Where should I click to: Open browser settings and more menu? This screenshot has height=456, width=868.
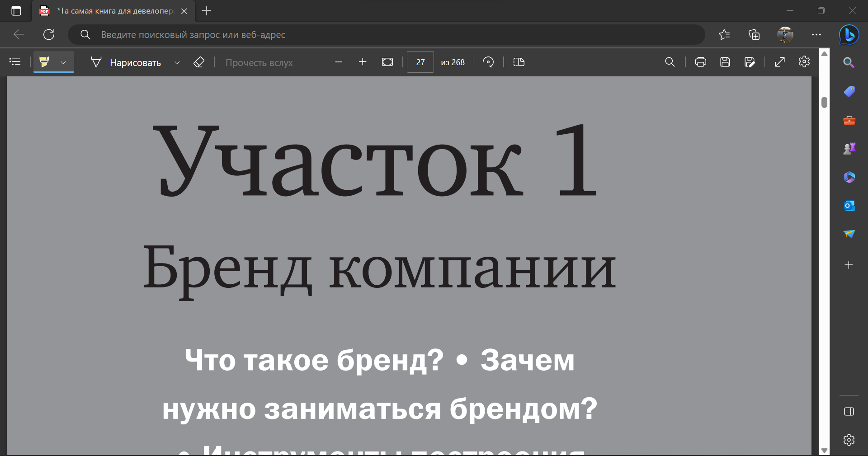coord(816,34)
